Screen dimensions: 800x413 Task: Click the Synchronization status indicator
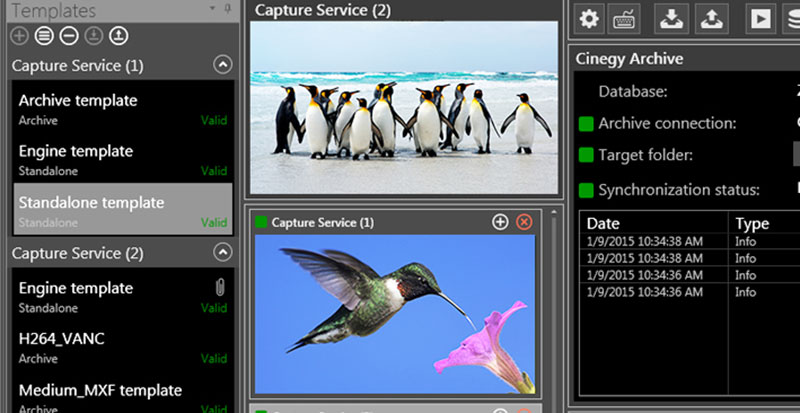(586, 190)
